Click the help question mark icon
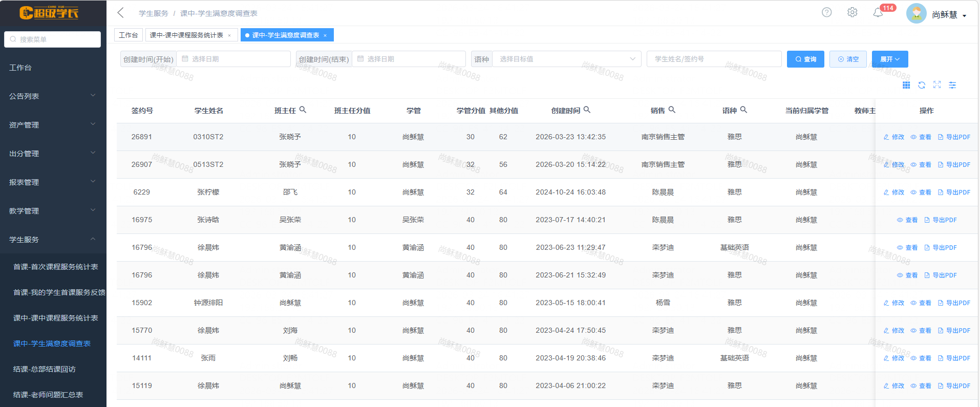Screen dimensions: 980x407 point(826,12)
